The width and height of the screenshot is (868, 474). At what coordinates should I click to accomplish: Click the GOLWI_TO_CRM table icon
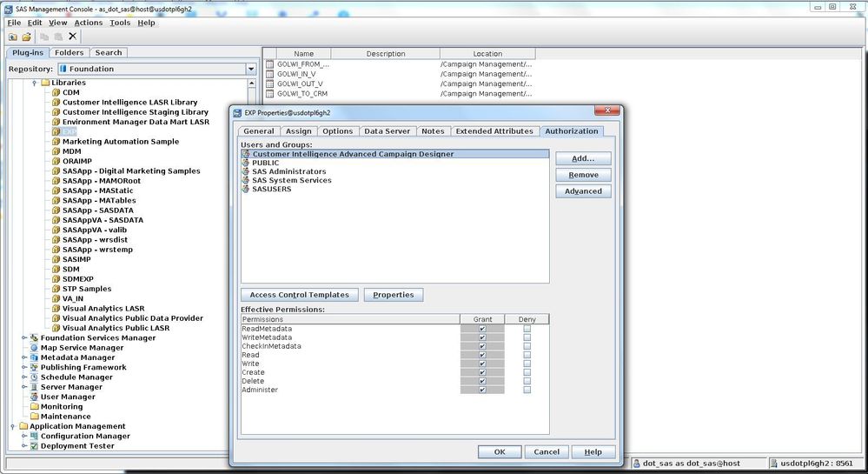point(270,94)
